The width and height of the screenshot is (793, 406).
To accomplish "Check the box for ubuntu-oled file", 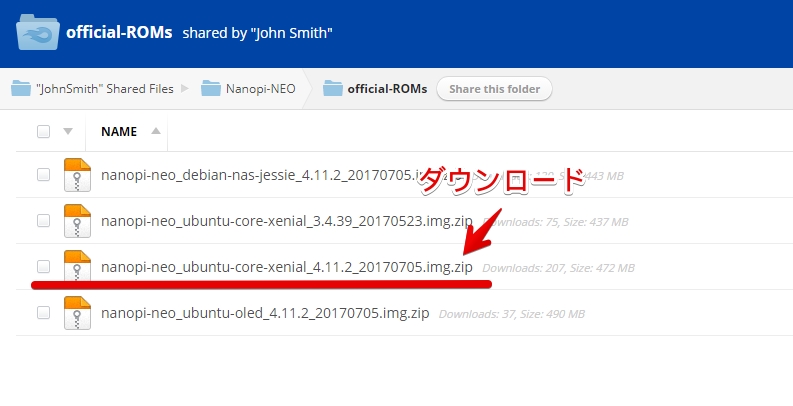I will click(43, 312).
